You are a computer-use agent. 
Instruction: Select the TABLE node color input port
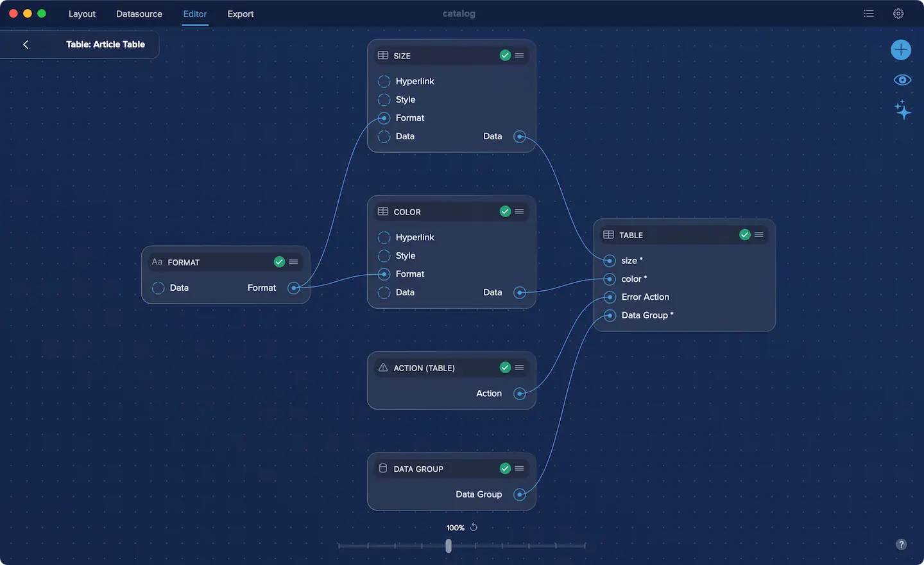pos(610,279)
